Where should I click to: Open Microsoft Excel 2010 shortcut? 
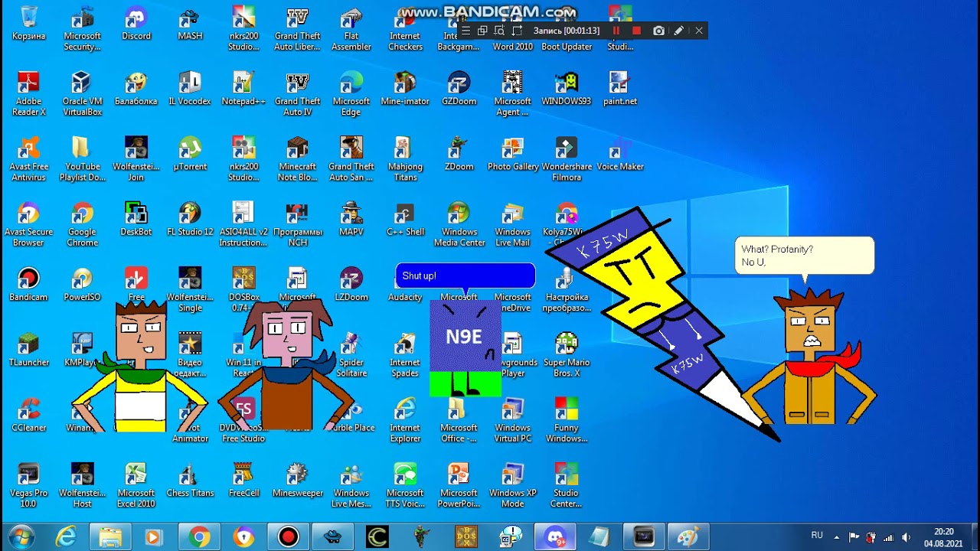[136, 484]
